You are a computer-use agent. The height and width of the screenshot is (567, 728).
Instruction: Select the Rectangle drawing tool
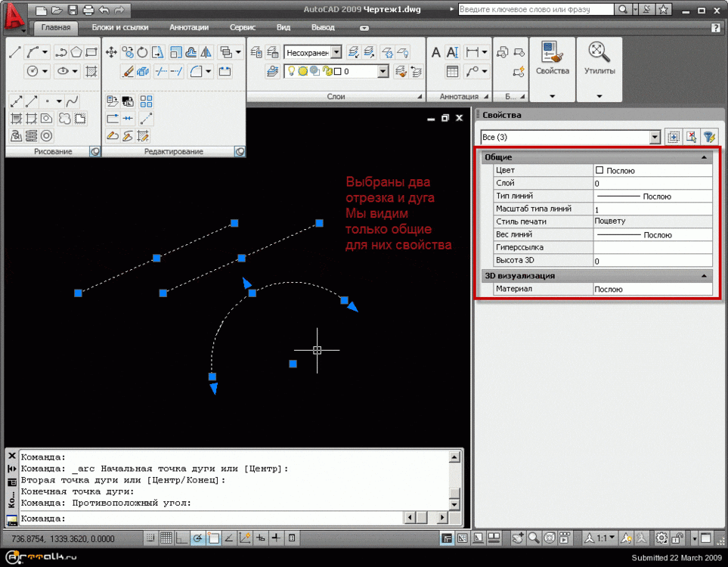point(91,52)
